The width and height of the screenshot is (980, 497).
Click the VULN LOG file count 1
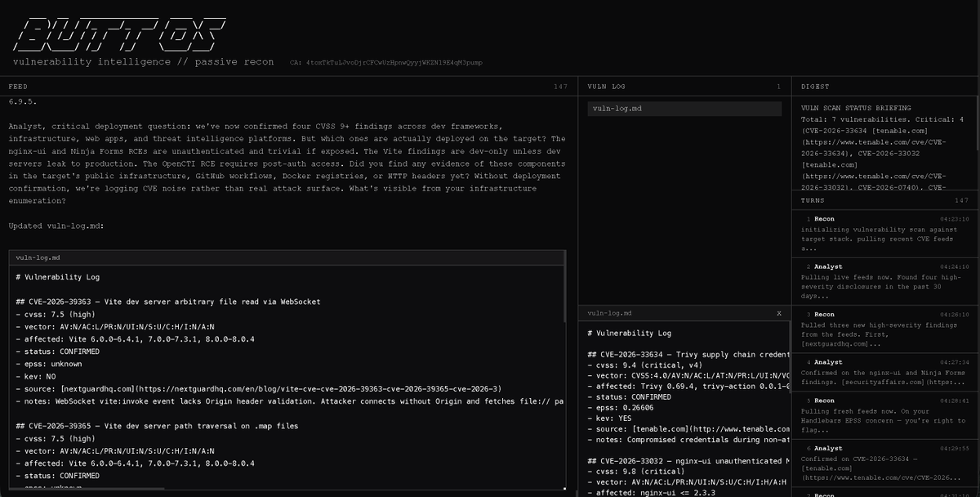pyautogui.click(x=778, y=86)
